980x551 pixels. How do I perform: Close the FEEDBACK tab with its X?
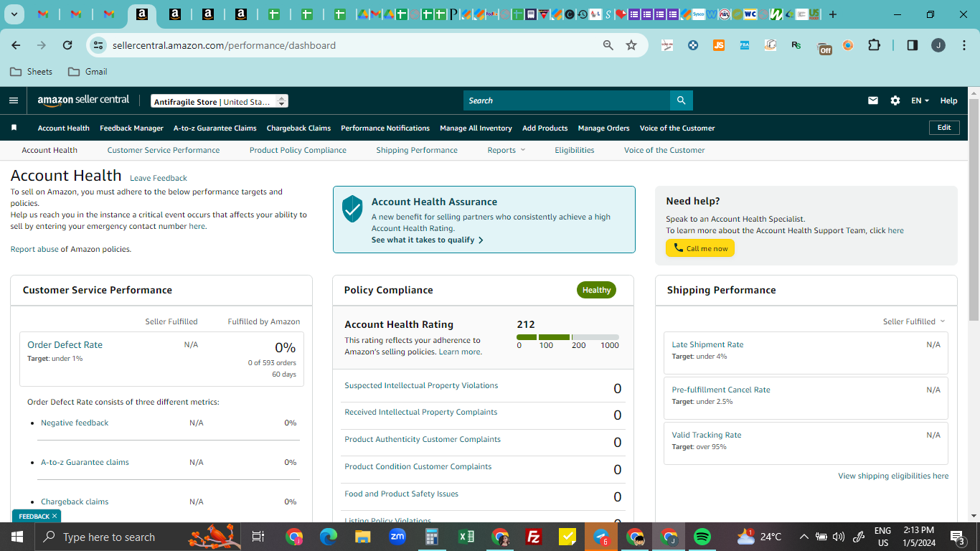pos(55,516)
